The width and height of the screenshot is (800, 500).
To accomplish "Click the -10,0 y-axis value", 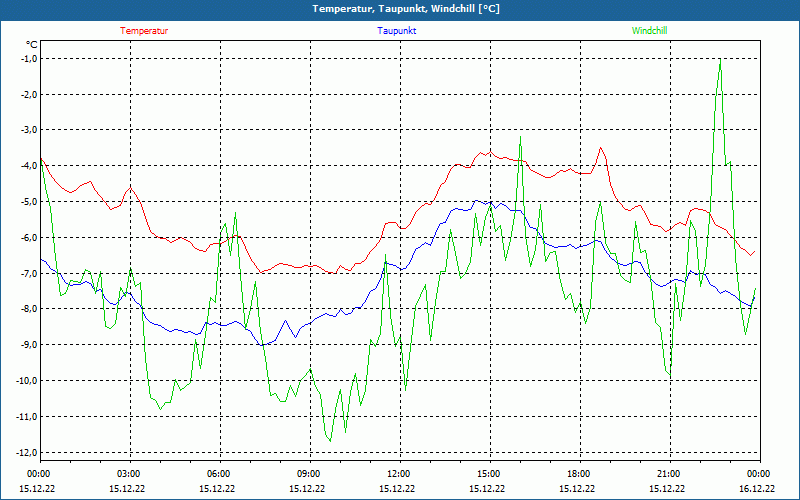I will [x=26, y=381].
